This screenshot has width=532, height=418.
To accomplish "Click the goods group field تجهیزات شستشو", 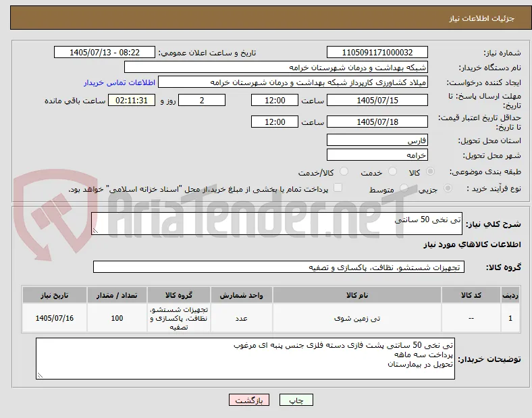I will (279, 267).
